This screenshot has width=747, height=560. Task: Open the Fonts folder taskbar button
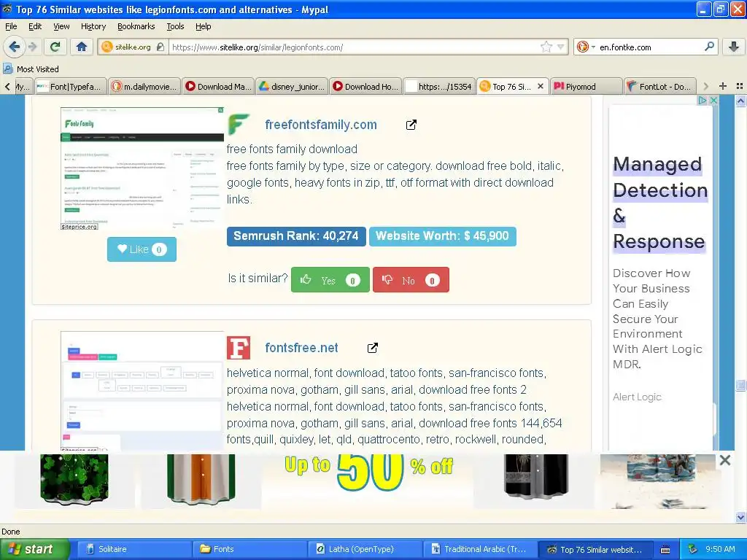(x=249, y=549)
